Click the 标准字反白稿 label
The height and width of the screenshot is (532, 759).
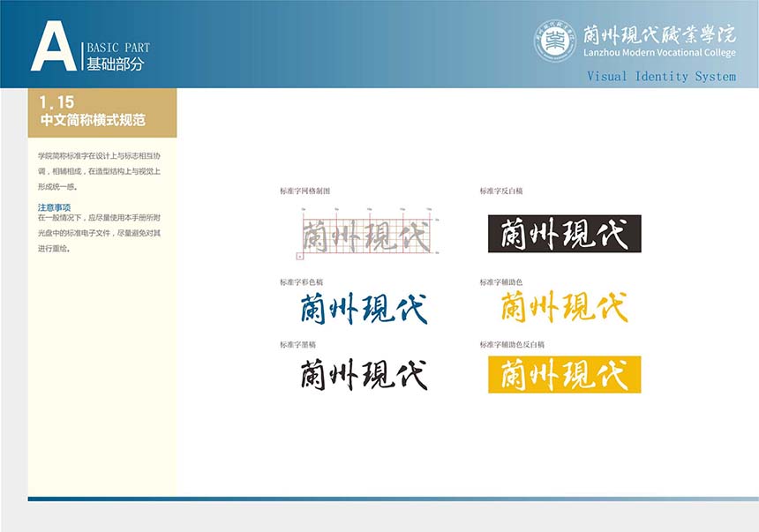501,191
